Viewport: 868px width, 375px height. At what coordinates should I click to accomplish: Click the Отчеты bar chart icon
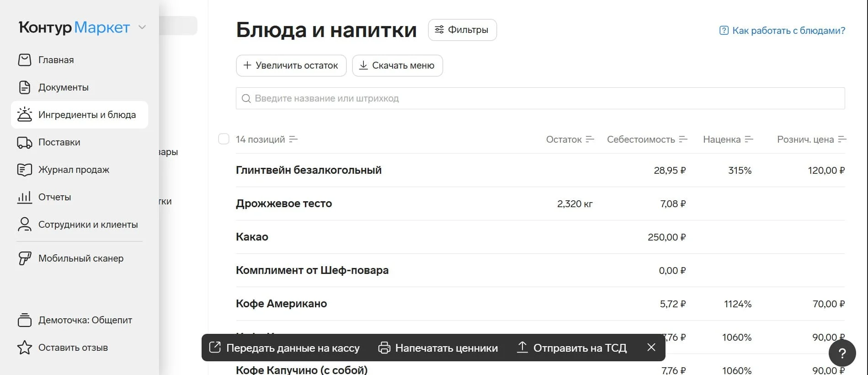tap(25, 197)
